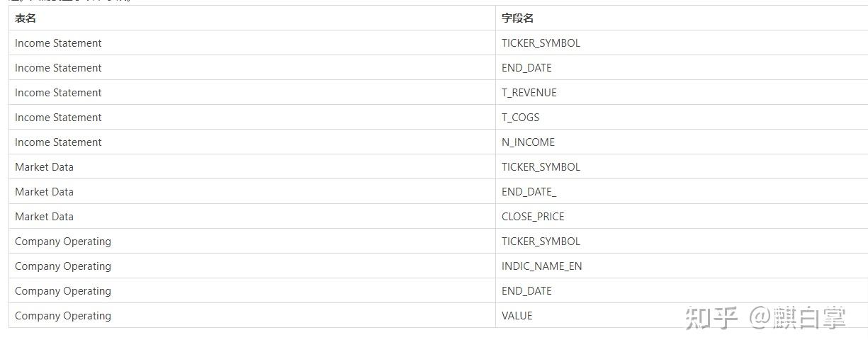Click TICKER_SYMBOL in the Market Data row
868x352 pixels.
point(541,167)
